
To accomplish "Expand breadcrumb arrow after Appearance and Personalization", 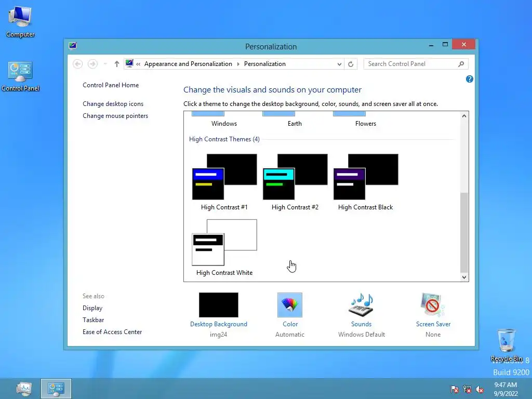I will click(238, 64).
